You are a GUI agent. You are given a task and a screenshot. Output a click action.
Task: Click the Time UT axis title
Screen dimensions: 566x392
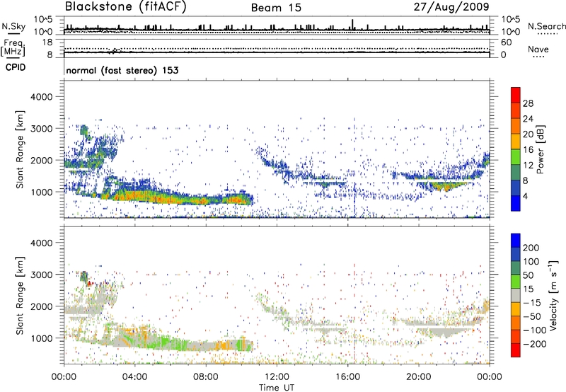pyautogui.click(x=277, y=388)
